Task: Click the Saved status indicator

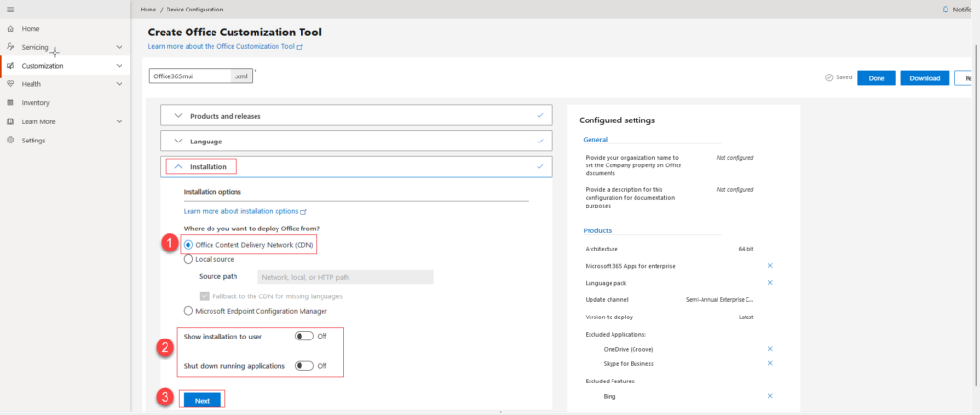Action: click(x=838, y=78)
